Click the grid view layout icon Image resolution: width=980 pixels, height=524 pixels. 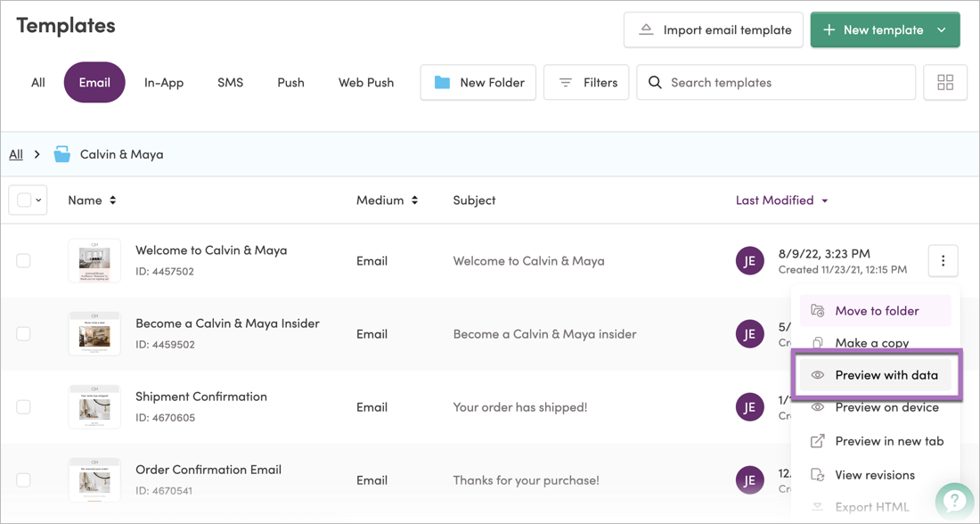[945, 83]
